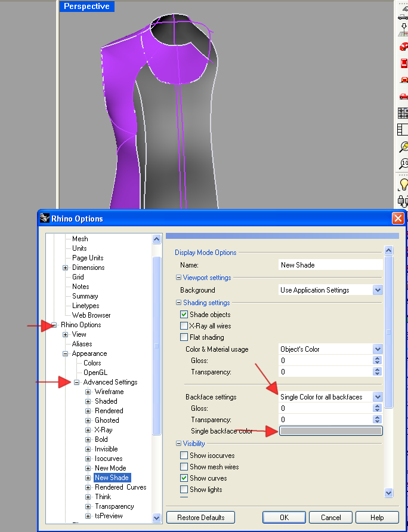
Task: Click the four viewports grid icon
Action: point(403,113)
